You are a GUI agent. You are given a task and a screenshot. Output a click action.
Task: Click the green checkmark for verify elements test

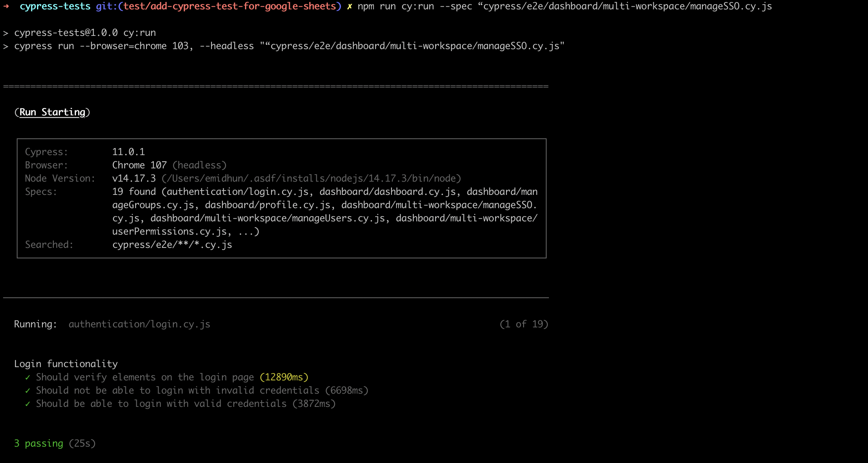28,377
